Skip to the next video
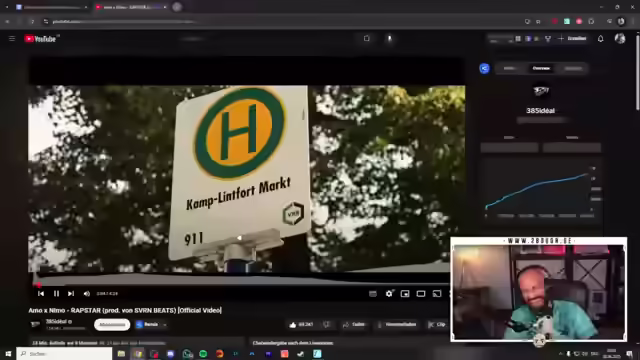The height and width of the screenshot is (360, 640). click(71, 293)
